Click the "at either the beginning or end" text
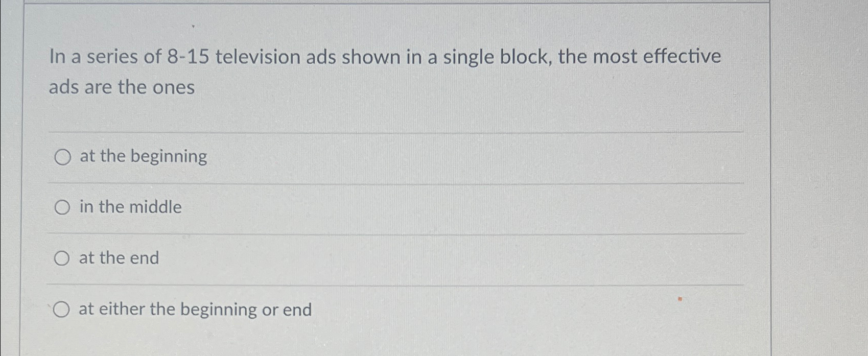This screenshot has height=356, width=868. click(x=196, y=310)
